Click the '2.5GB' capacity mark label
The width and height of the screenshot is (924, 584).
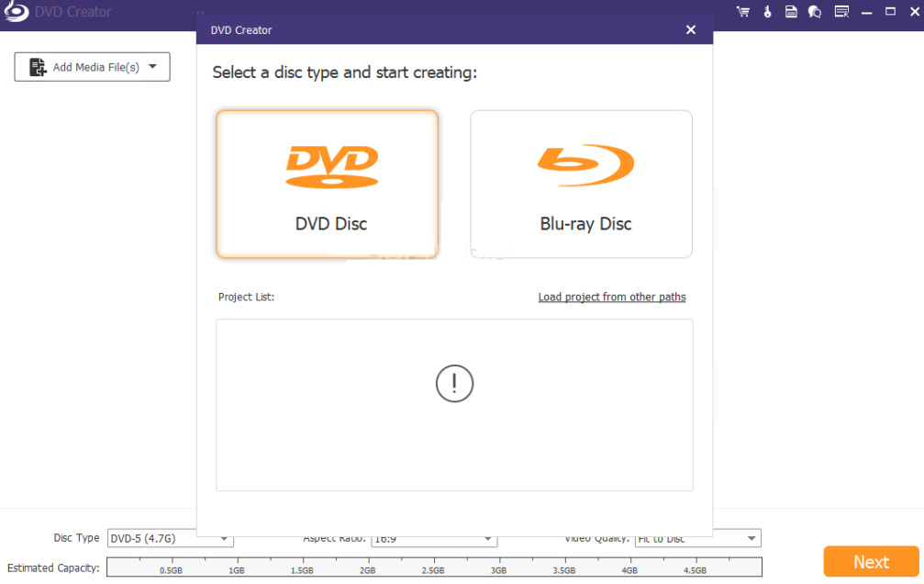[x=433, y=570]
